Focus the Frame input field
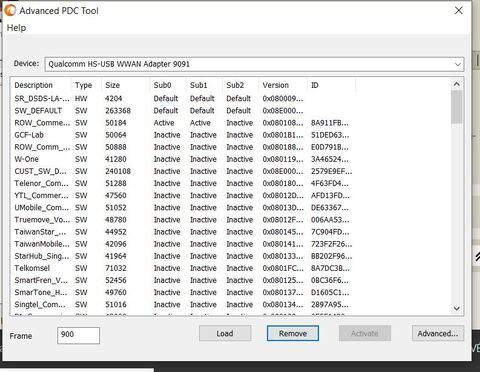 (x=78, y=335)
